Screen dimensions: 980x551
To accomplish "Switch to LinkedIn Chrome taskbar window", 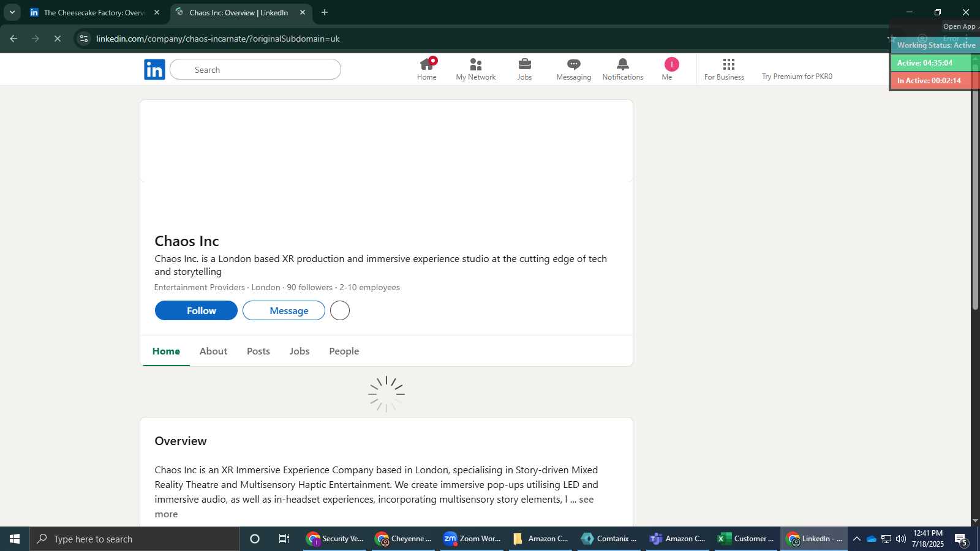I will (x=815, y=539).
